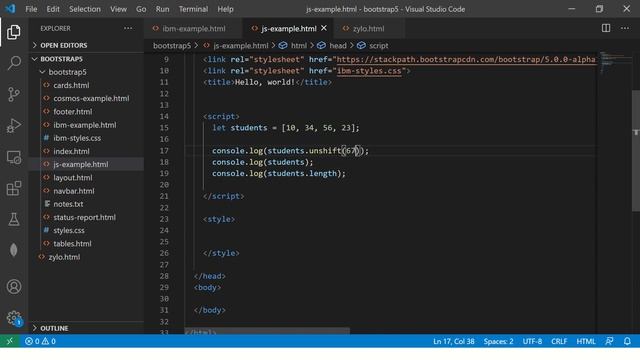Open styles.css in the explorer
640x360 pixels.
pyautogui.click(x=69, y=230)
